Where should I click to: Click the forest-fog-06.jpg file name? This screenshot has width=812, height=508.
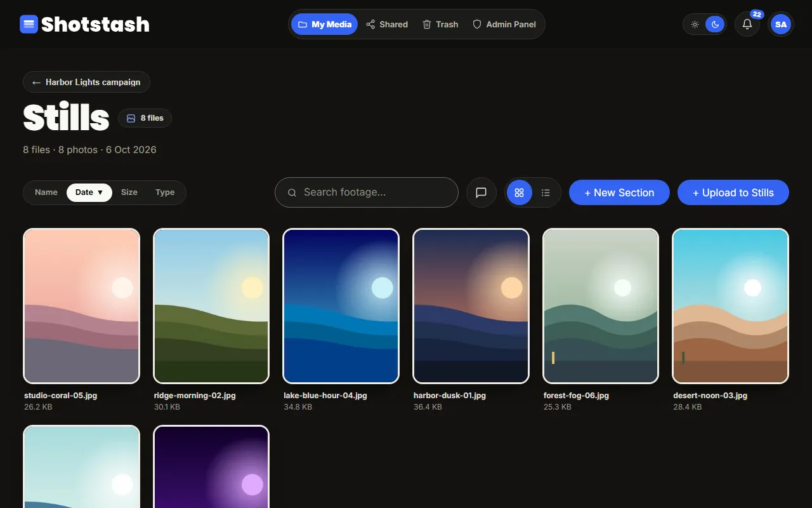tap(576, 395)
